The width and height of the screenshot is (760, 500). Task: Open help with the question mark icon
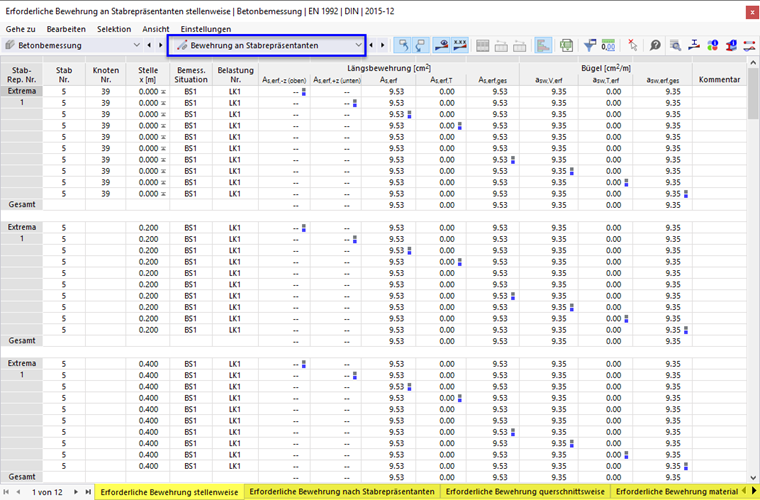(x=655, y=46)
